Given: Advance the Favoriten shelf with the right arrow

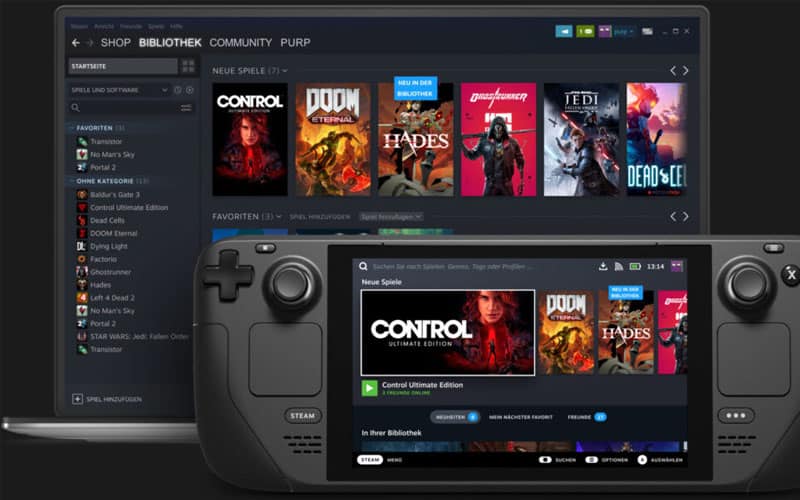Looking at the screenshot, I should (686, 217).
